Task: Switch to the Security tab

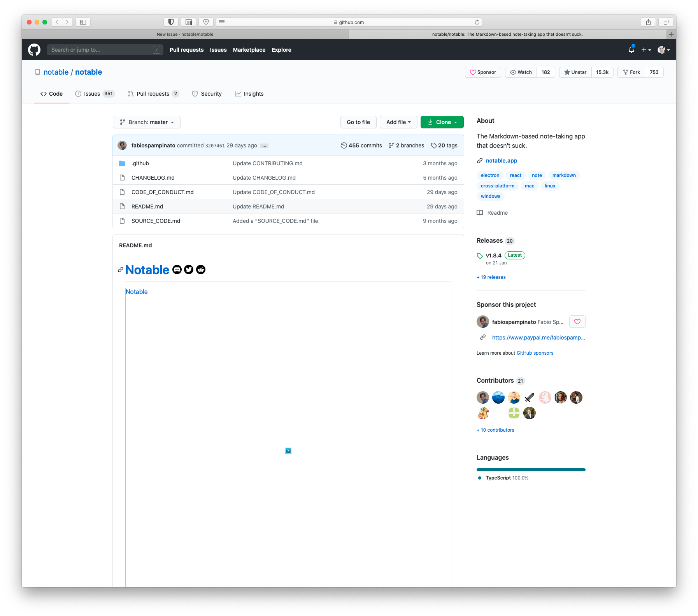Action: point(207,94)
